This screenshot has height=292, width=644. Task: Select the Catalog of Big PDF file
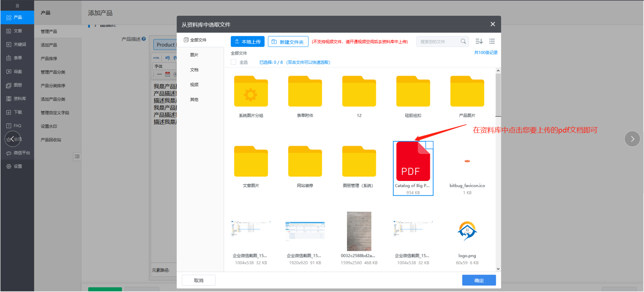[x=413, y=165]
